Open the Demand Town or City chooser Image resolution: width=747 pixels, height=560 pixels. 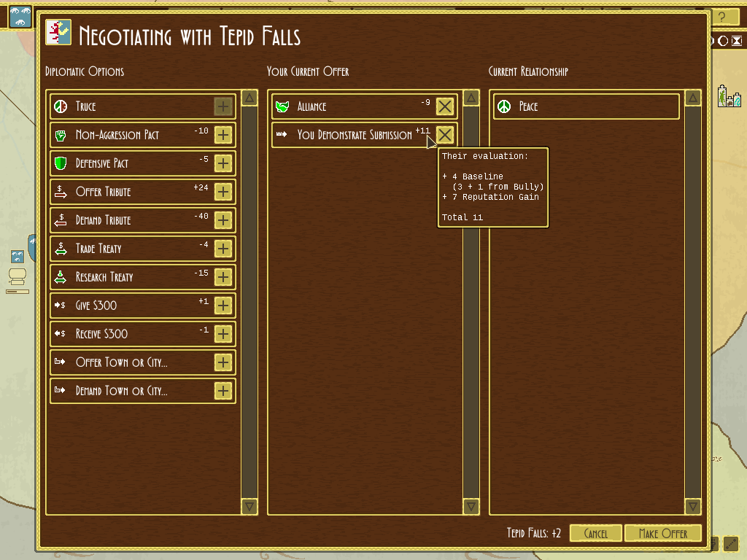[223, 391]
